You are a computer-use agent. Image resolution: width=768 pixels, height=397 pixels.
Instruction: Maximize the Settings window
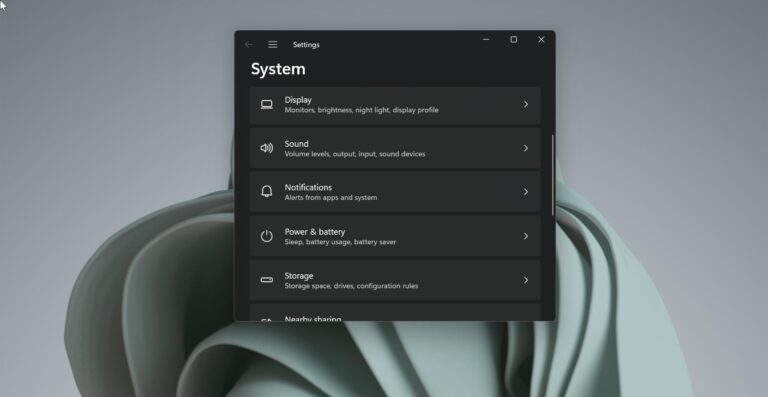click(514, 39)
